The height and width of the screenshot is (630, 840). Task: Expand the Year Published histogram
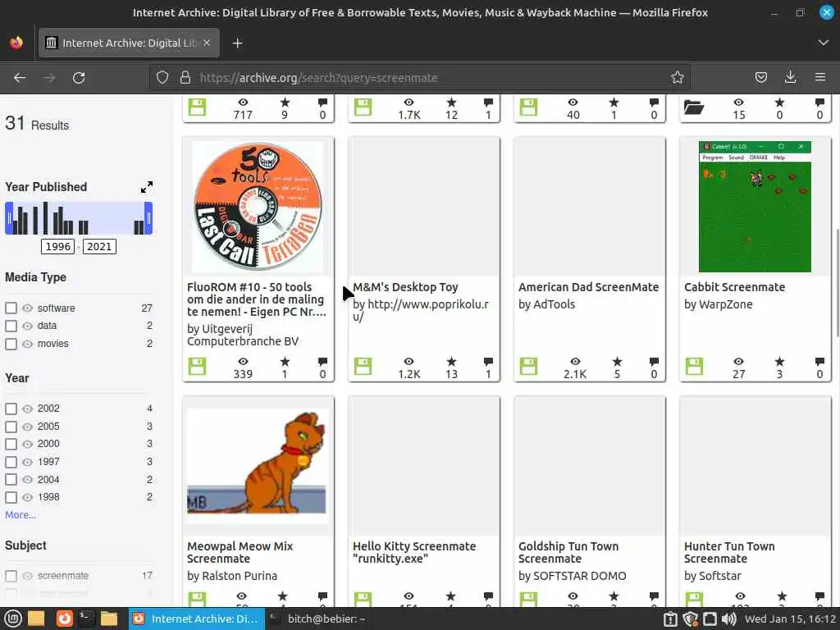146,187
